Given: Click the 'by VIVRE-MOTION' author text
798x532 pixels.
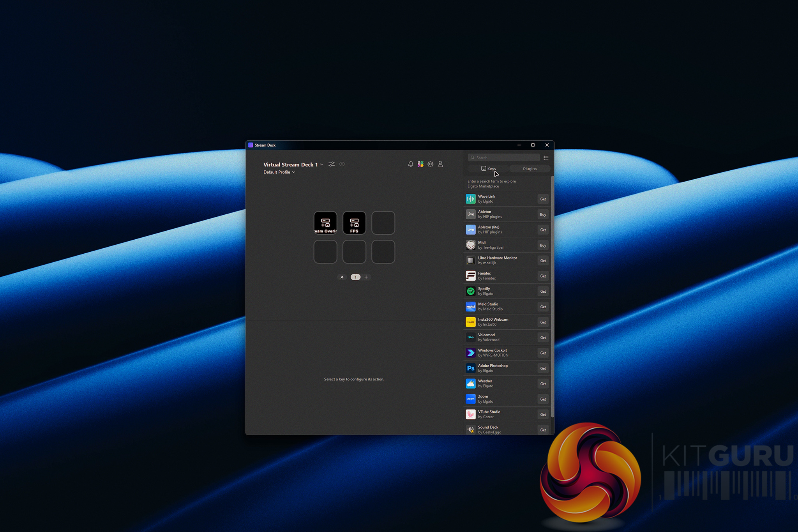Looking at the screenshot, I should [x=493, y=355].
